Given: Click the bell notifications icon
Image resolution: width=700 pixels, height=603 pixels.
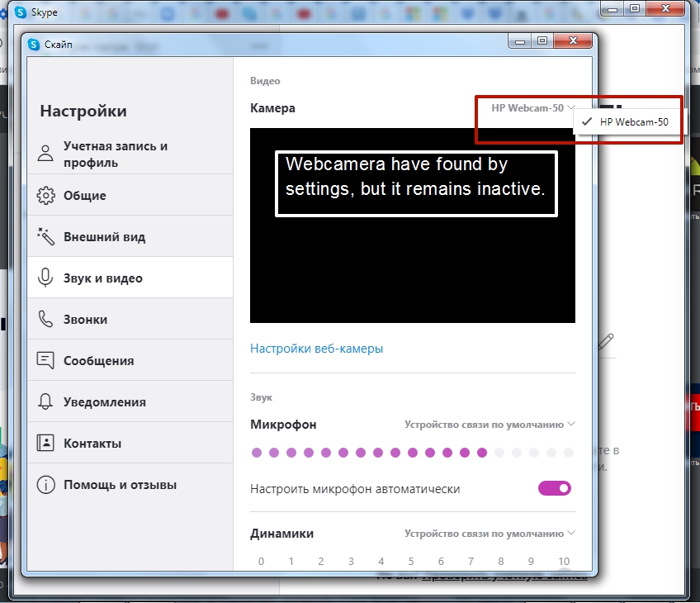Looking at the screenshot, I should [x=45, y=401].
